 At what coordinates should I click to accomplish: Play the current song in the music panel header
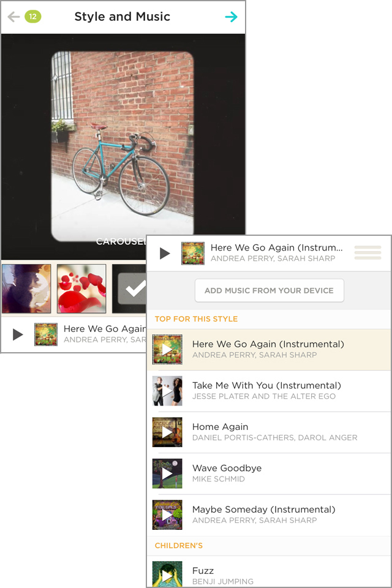point(165,253)
